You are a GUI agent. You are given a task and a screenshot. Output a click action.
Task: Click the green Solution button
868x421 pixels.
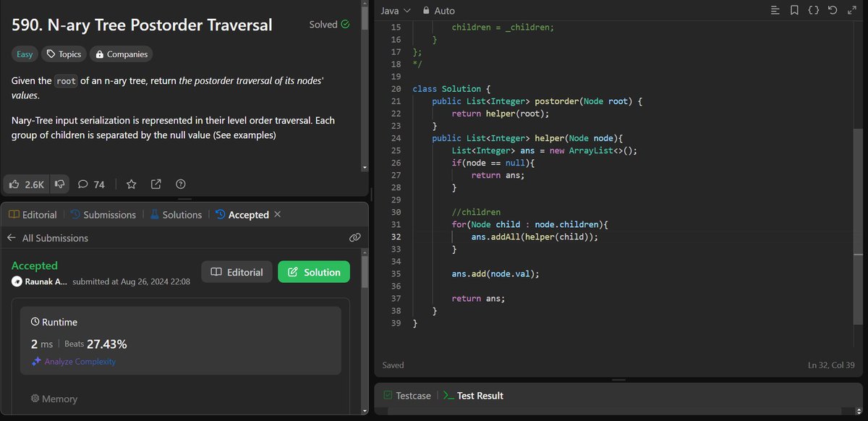coord(314,272)
